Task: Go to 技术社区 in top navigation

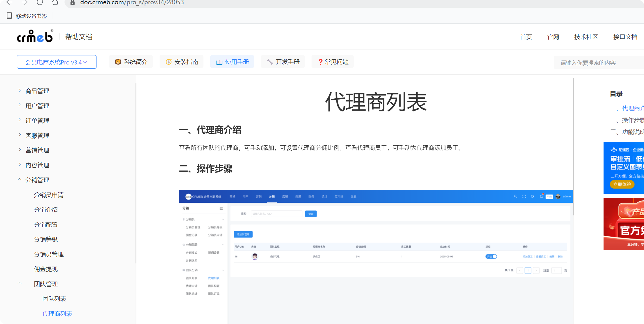Action: [x=586, y=37]
